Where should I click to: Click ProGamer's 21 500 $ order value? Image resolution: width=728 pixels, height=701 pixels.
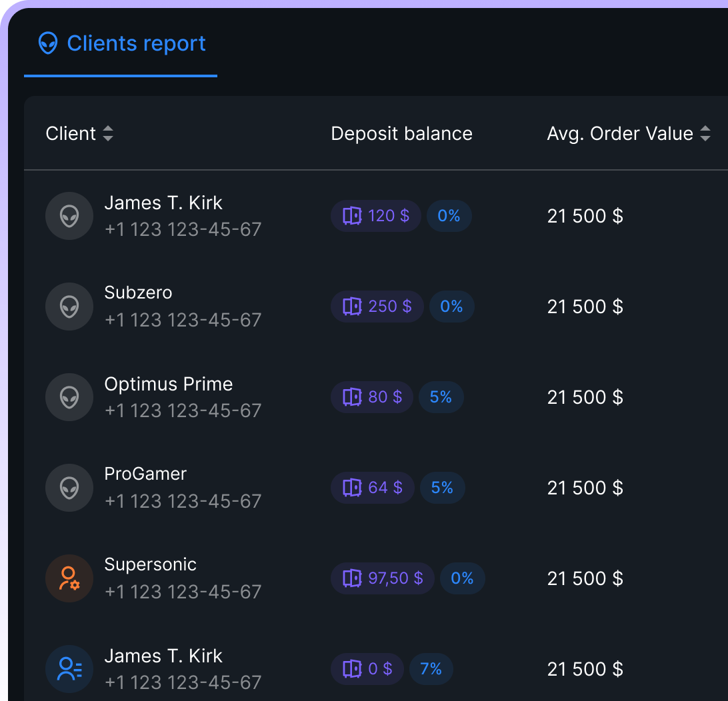tap(585, 488)
